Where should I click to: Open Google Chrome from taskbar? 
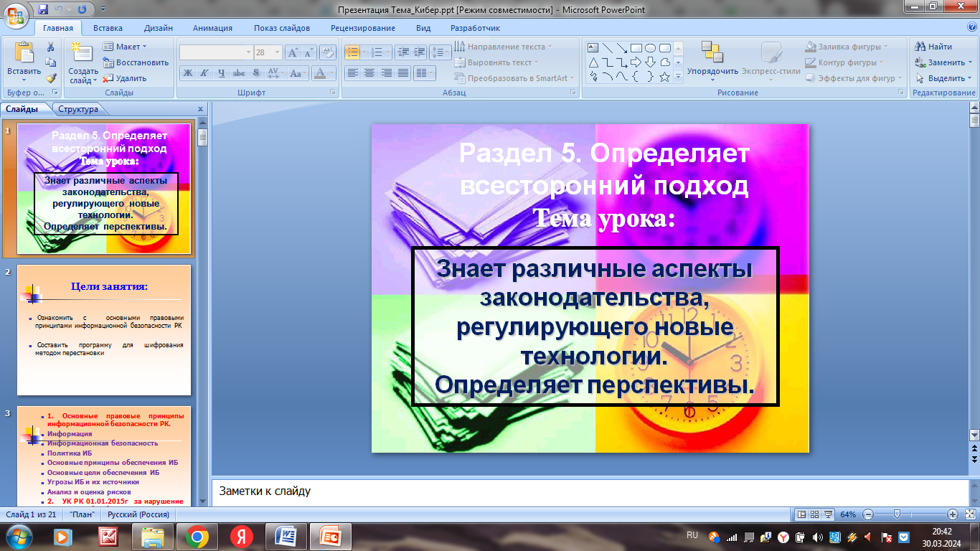(197, 536)
